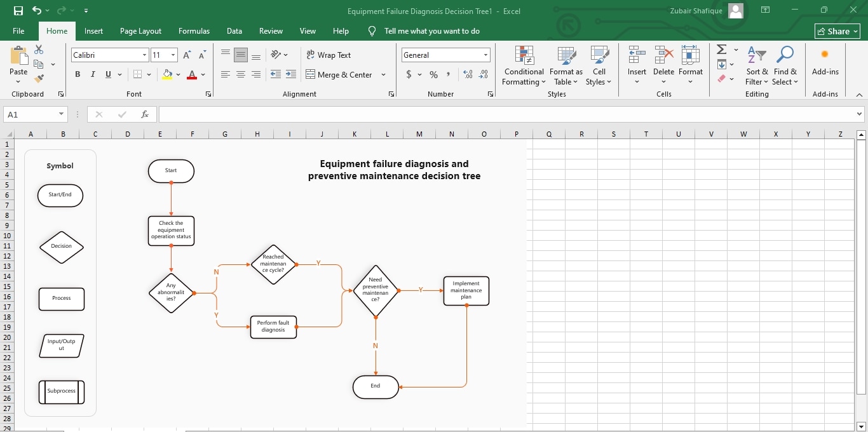Click Tell me what you want to do
Screen dimensions: 868x432
click(432, 30)
